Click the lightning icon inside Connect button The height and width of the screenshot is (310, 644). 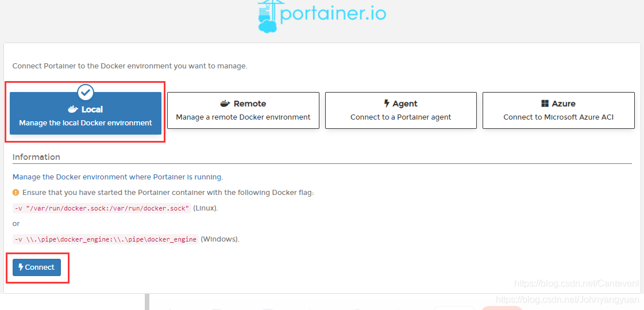point(21,267)
